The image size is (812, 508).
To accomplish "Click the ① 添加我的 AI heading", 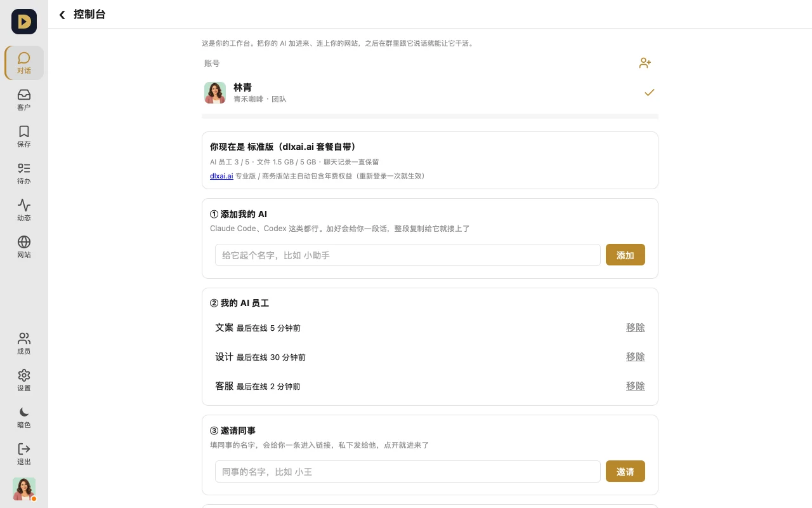I will [x=239, y=215].
